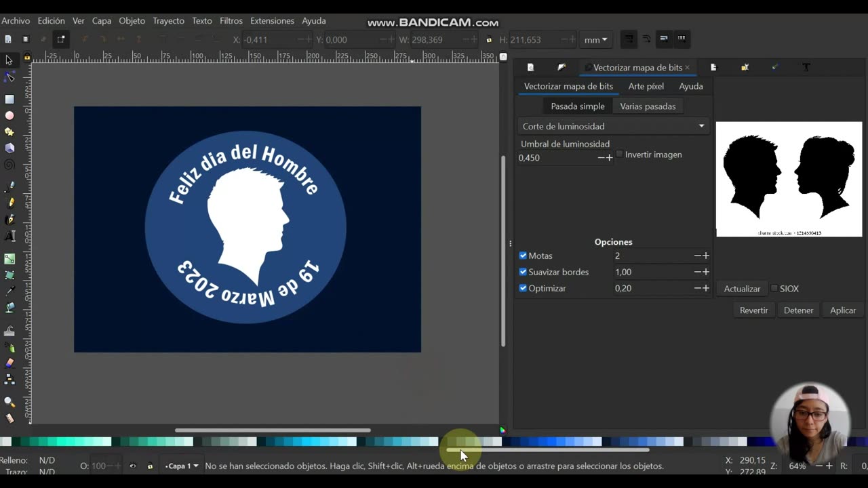Select the Connector tool

point(9,380)
